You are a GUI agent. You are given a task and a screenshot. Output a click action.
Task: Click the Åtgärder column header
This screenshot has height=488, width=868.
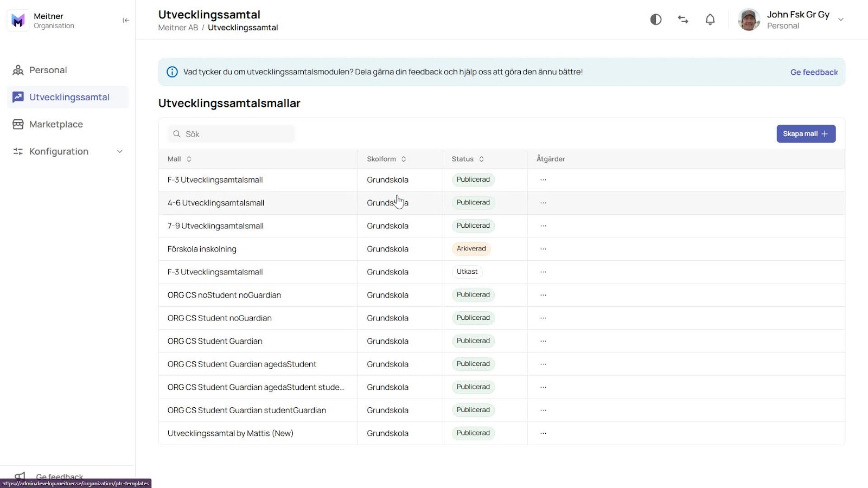click(551, 159)
